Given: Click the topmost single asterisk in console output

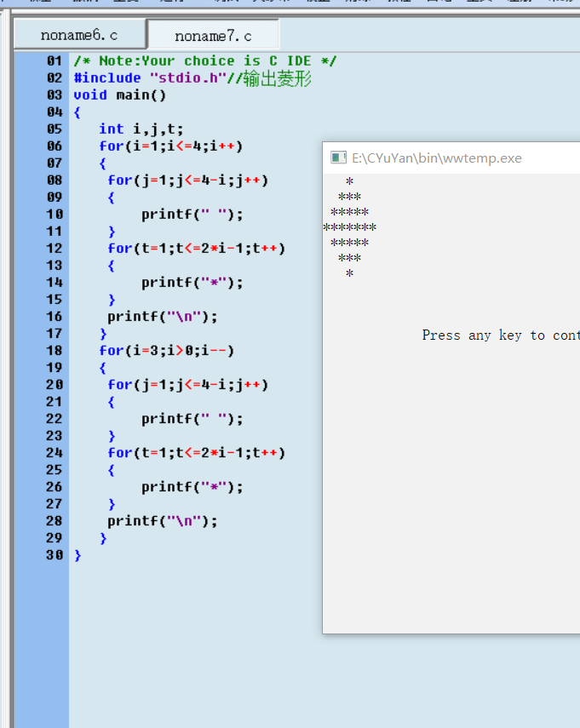Looking at the screenshot, I should tap(350, 181).
